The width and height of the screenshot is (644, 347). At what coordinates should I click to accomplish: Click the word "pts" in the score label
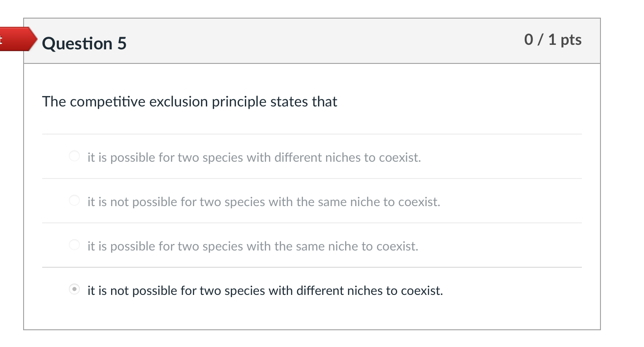pyautogui.click(x=571, y=40)
